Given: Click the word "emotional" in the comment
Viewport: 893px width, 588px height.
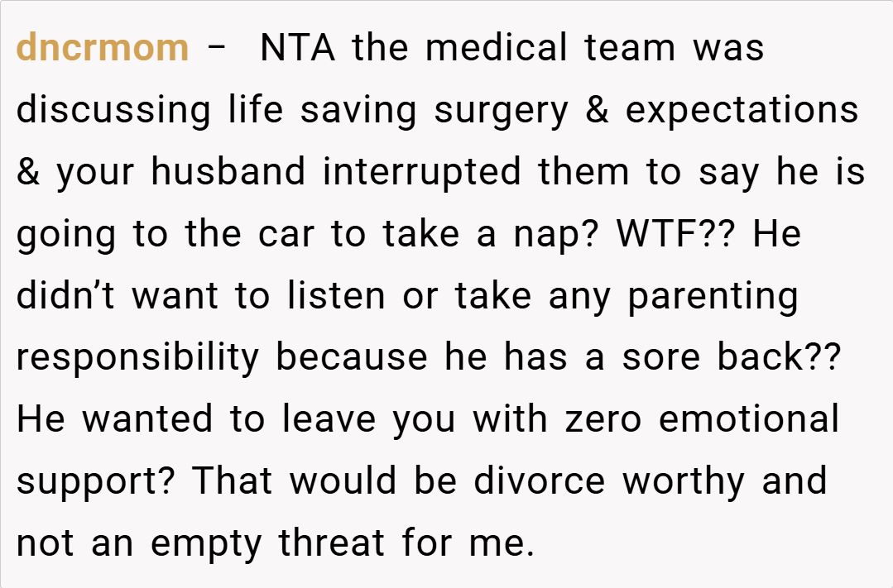Looking at the screenshot, I should click(749, 418).
